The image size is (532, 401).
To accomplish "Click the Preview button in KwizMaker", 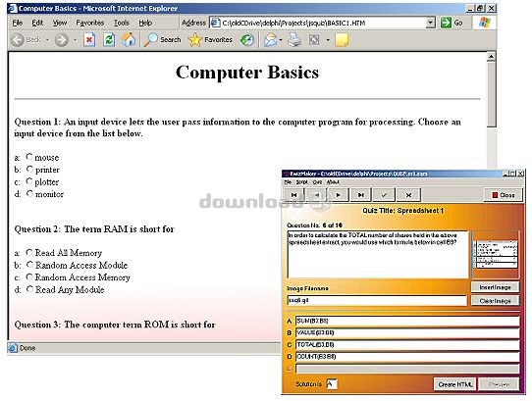I will pos(499,384).
